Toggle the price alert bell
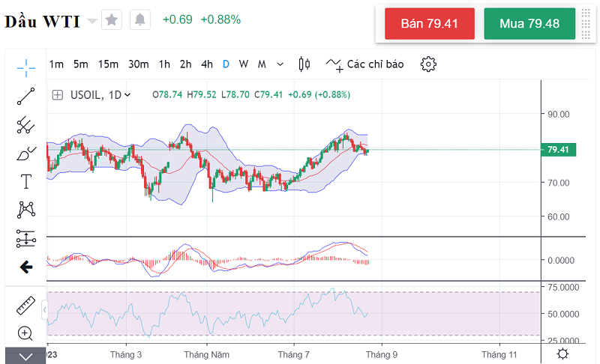The width and height of the screenshot is (600, 364). click(139, 20)
